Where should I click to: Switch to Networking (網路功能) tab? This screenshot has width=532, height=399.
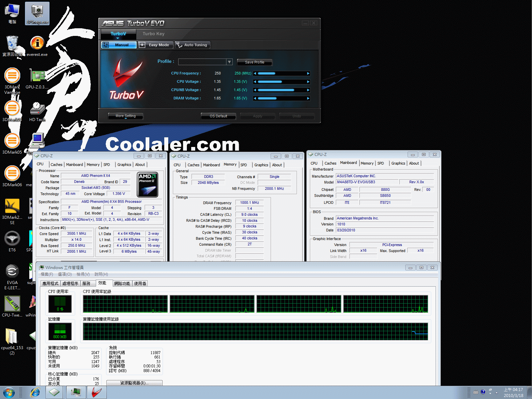pos(122,283)
